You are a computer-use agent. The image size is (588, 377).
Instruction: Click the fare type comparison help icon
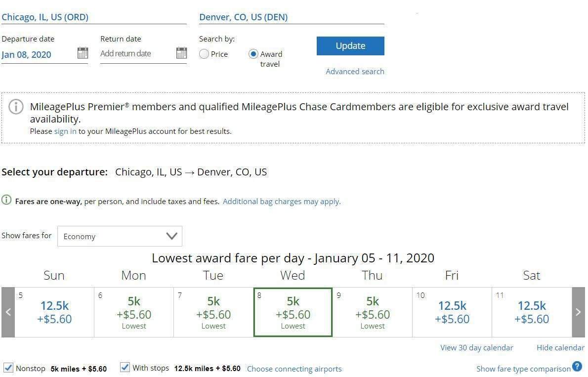pyautogui.click(x=577, y=367)
